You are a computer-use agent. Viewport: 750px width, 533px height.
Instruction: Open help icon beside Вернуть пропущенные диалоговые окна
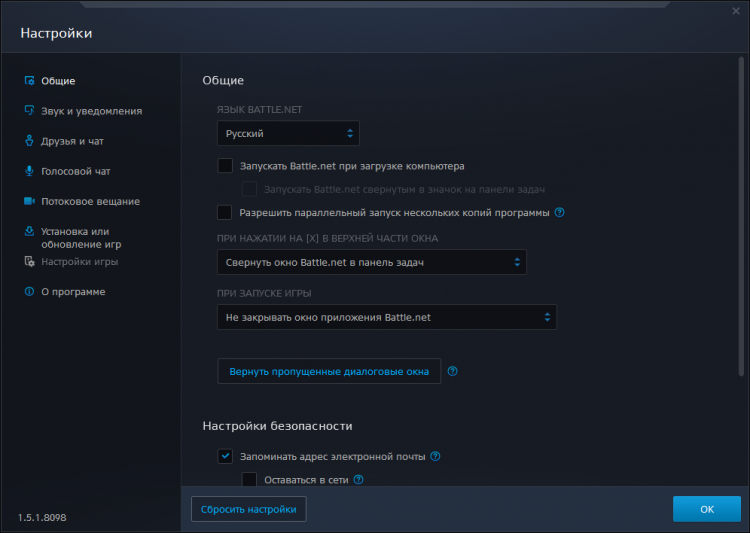coord(452,371)
